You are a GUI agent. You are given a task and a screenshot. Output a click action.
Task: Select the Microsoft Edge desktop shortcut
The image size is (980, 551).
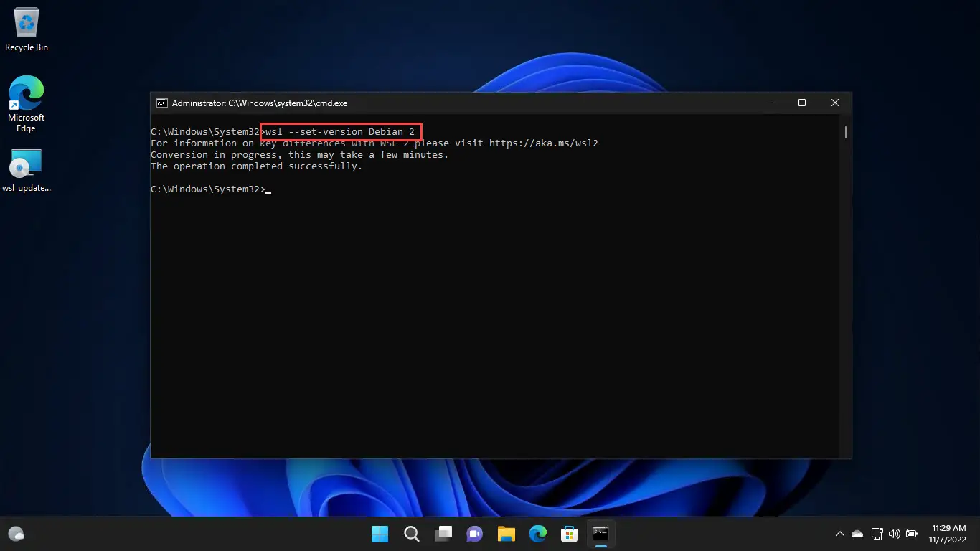[x=27, y=104]
